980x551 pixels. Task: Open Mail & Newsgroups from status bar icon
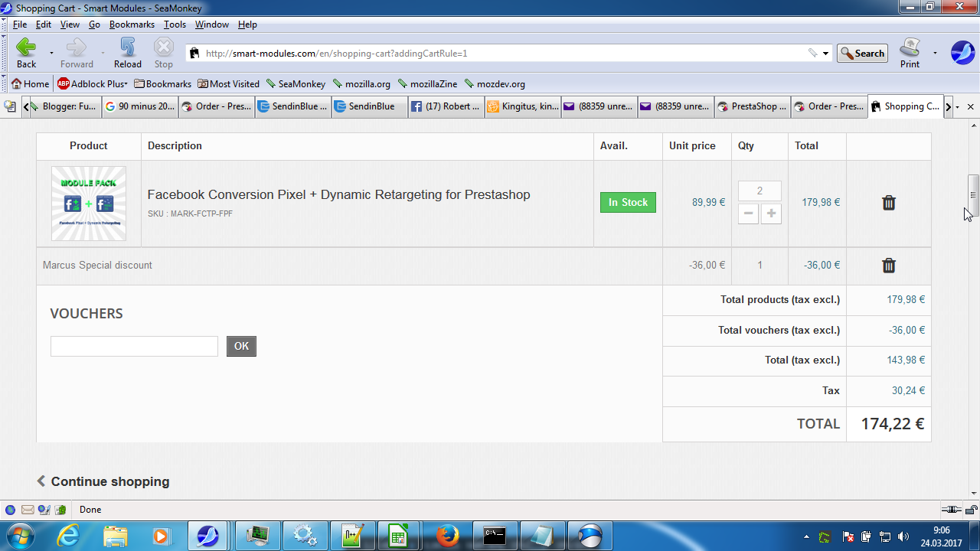click(27, 510)
